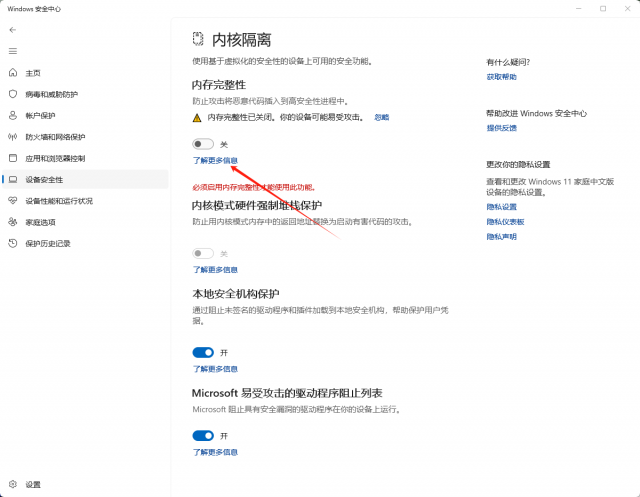Open 防火墙和网络保护 icon
The image size is (640, 497).
(x=13, y=137)
